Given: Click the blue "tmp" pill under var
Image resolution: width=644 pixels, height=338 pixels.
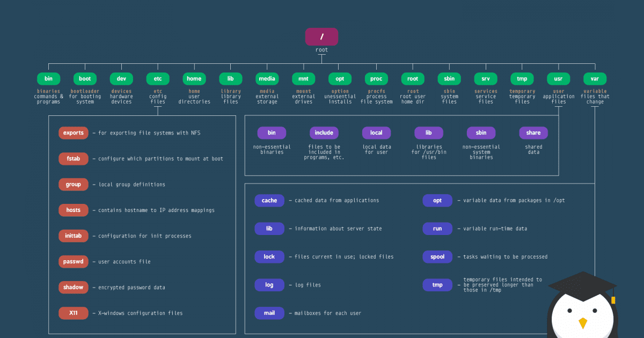Looking at the screenshot, I should pos(437,285).
